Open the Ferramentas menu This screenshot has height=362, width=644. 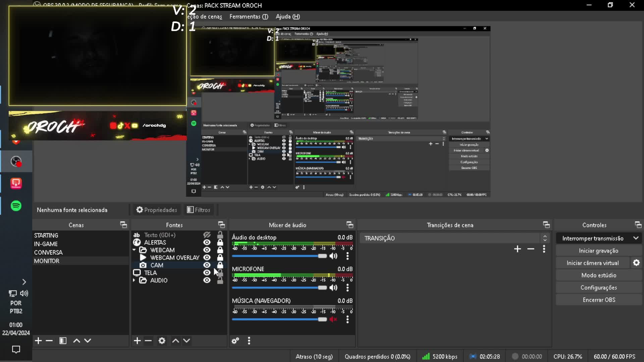249,16
